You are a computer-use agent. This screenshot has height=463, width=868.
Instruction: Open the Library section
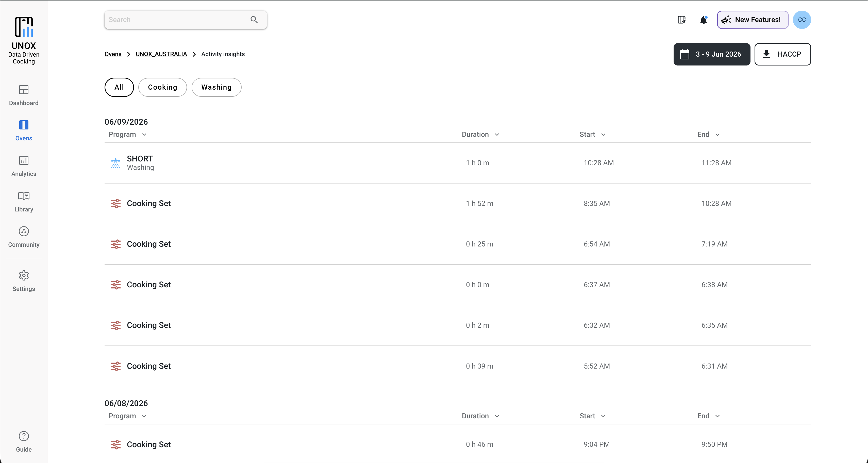[24, 202]
